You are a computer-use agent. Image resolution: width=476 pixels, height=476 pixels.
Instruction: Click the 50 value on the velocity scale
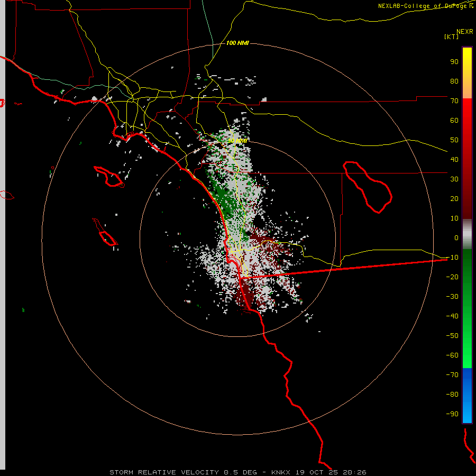coord(454,140)
